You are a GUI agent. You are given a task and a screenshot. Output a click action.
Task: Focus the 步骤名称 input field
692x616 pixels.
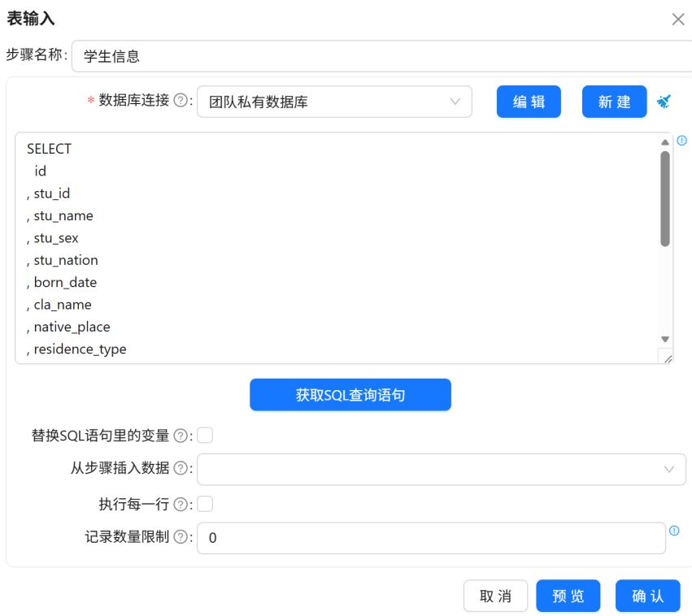381,56
